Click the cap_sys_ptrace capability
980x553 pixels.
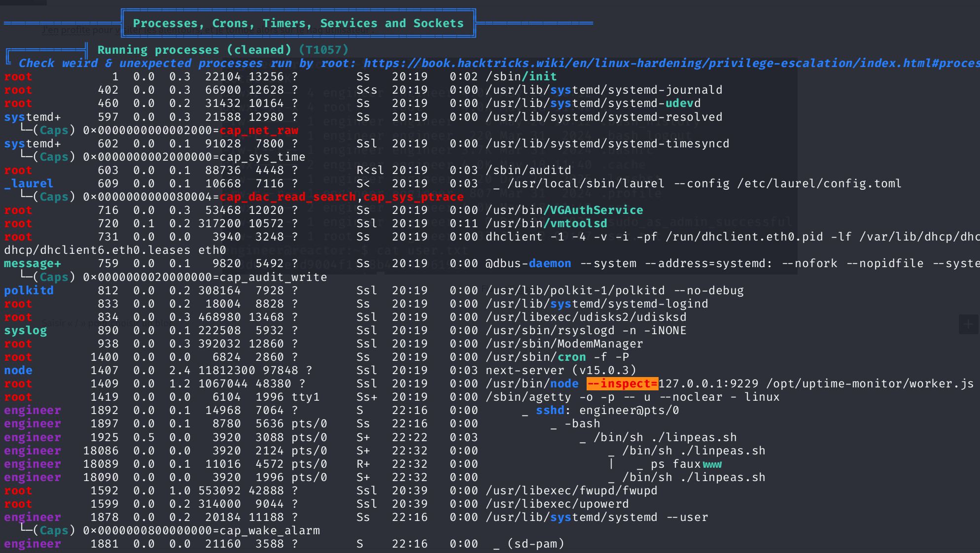coord(414,197)
